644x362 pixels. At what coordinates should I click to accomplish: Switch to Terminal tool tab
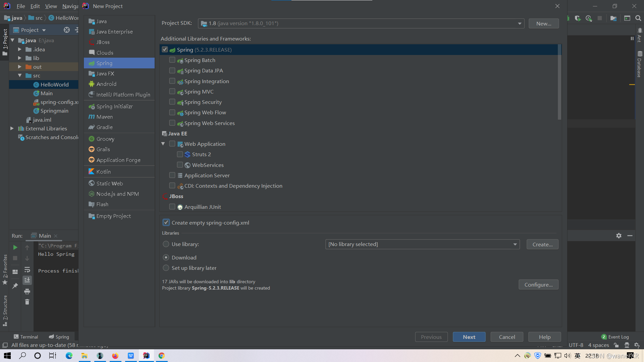26,337
